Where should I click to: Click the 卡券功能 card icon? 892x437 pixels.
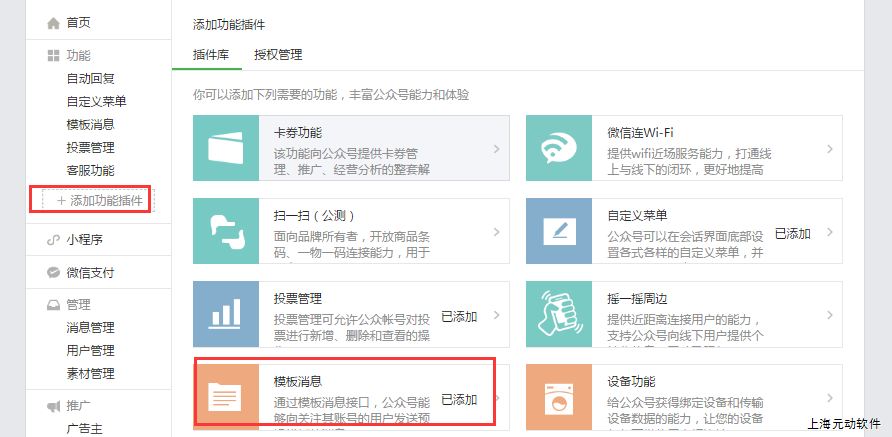[226, 148]
